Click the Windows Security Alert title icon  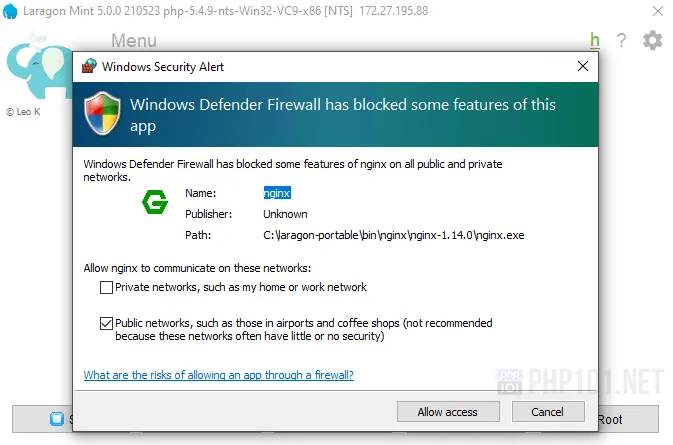(88, 66)
